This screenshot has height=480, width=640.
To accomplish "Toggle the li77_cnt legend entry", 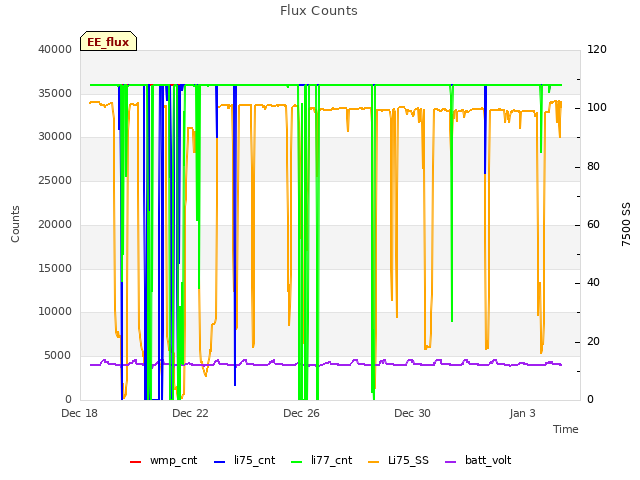I will [x=322, y=460].
